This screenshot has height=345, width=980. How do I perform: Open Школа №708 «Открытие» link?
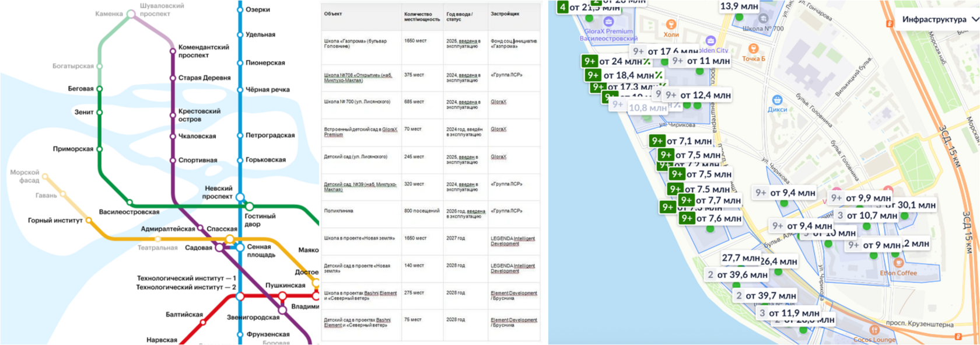[x=358, y=78]
